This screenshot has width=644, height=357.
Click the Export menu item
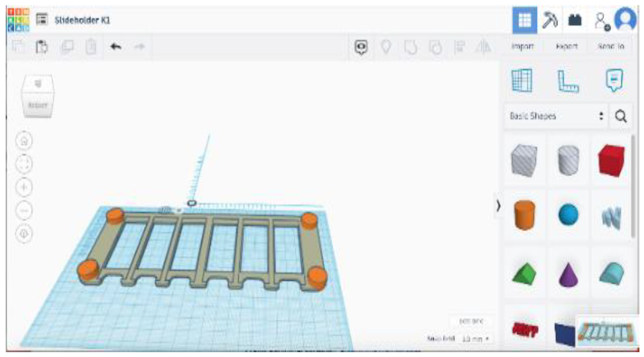(x=567, y=46)
